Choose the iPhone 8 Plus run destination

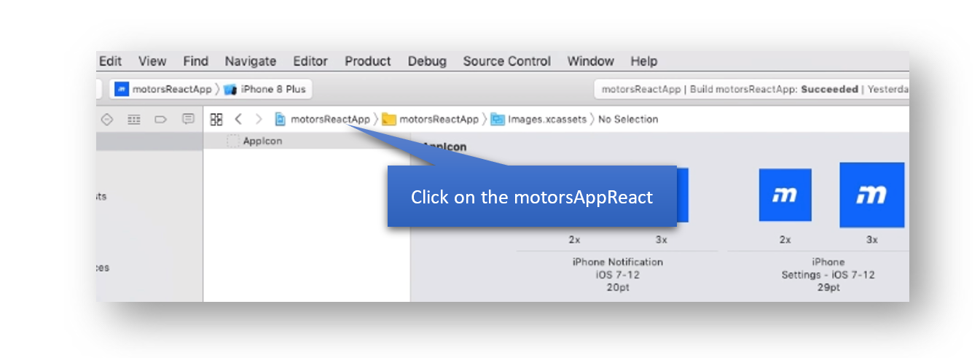pyautogui.click(x=267, y=90)
